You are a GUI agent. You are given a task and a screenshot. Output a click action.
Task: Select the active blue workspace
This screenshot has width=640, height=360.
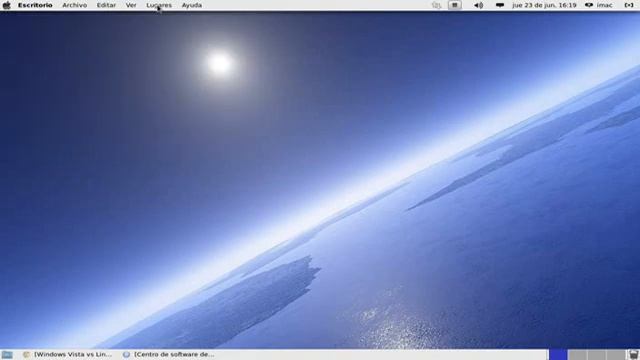(558, 355)
